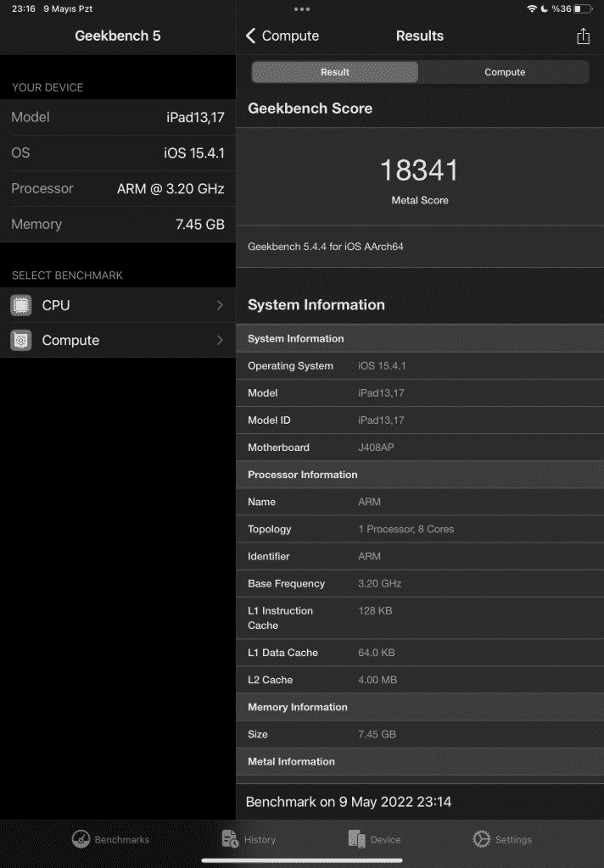Open the Settings gear tab
Image resolution: width=604 pixels, height=868 pixels.
pos(482,839)
